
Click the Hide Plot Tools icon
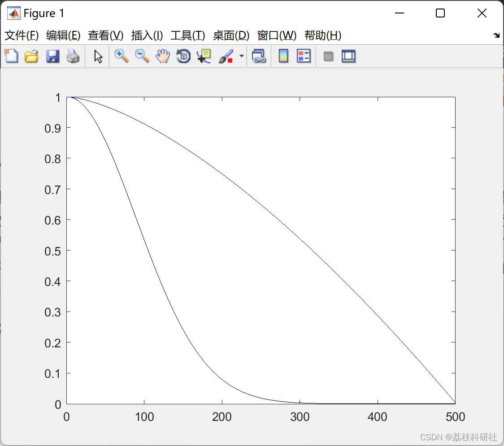pyautogui.click(x=328, y=56)
